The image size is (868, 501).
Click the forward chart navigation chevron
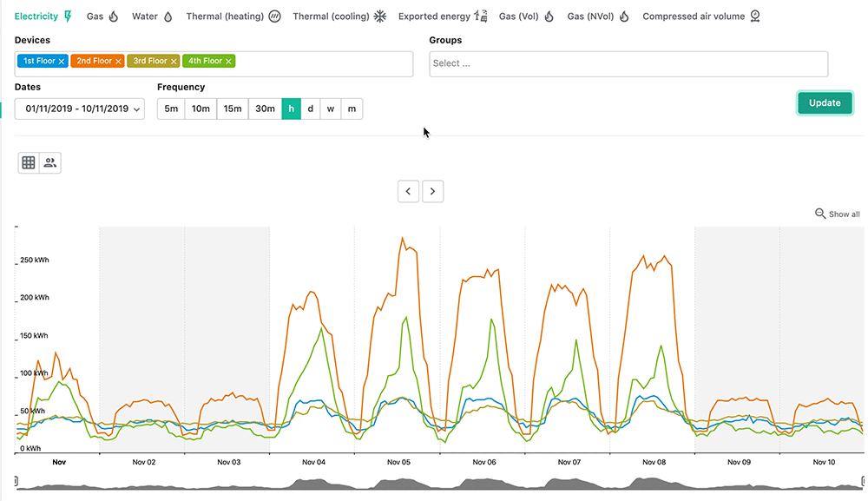pyautogui.click(x=432, y=191)
